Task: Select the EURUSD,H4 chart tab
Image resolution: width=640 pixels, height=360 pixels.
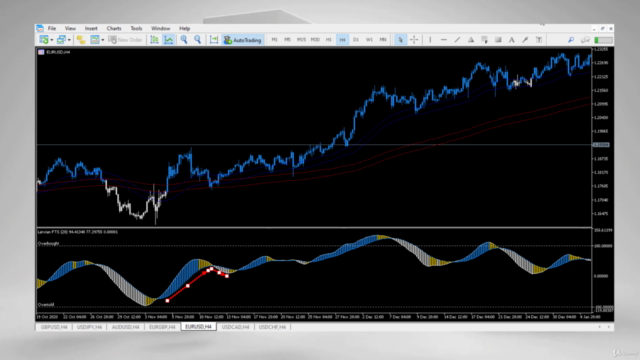Action: 198,327
